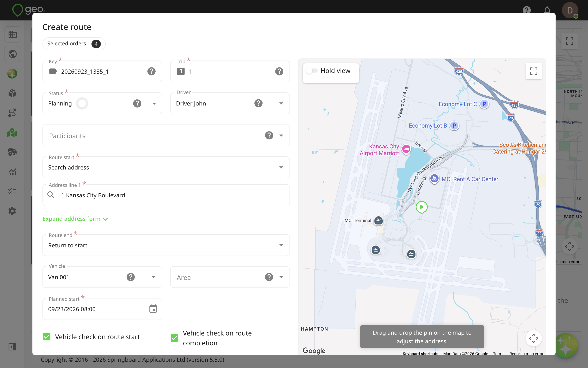Expand the Participants dropdown
Viewport: 588px width, 368px height.
(281, 136)
